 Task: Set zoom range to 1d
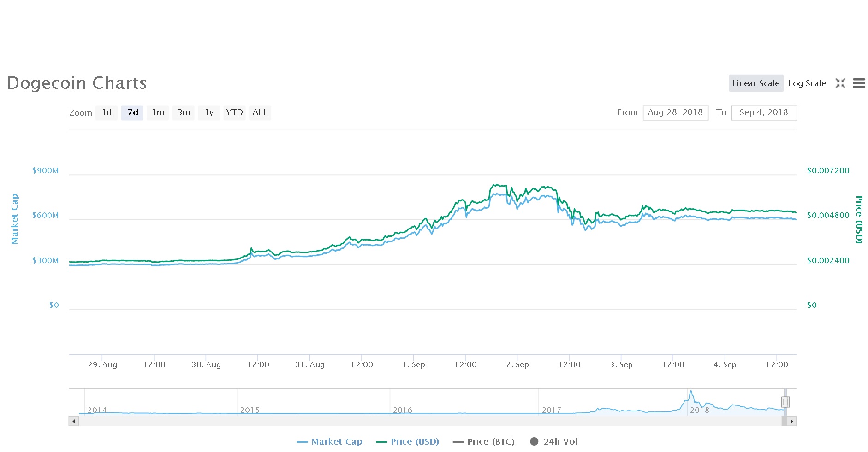pyautogui.click(x=107, y=112)
